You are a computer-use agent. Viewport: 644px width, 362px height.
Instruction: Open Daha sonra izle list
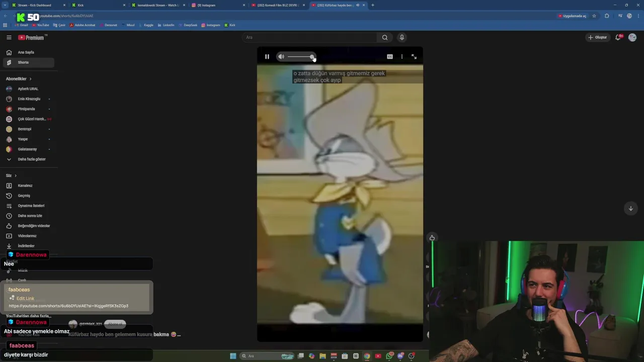point(28,216)
